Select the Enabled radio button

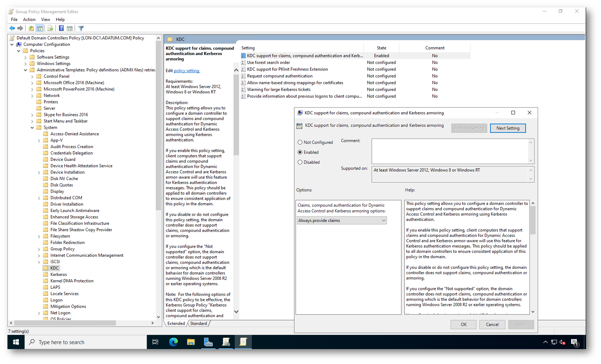tap(300, 152)
